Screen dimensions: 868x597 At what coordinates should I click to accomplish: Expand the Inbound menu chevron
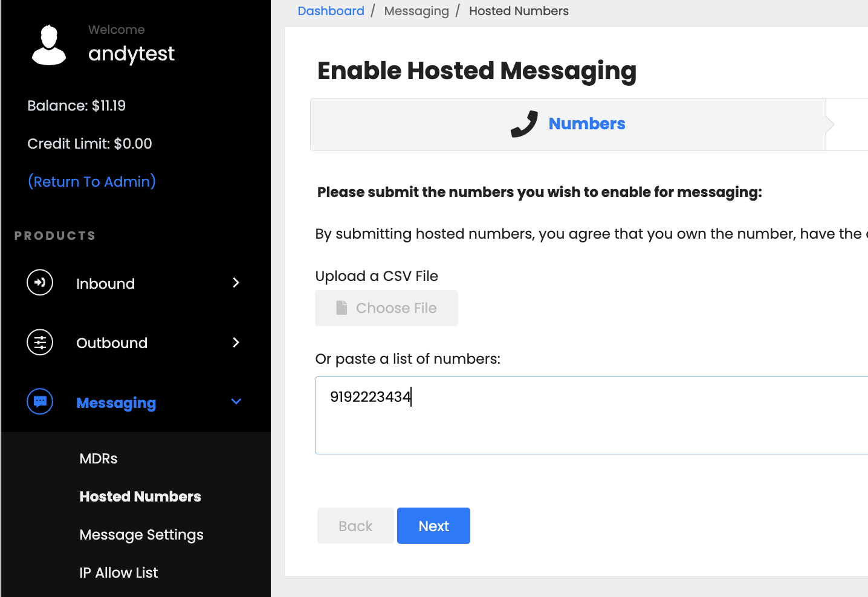coord(236,283)
